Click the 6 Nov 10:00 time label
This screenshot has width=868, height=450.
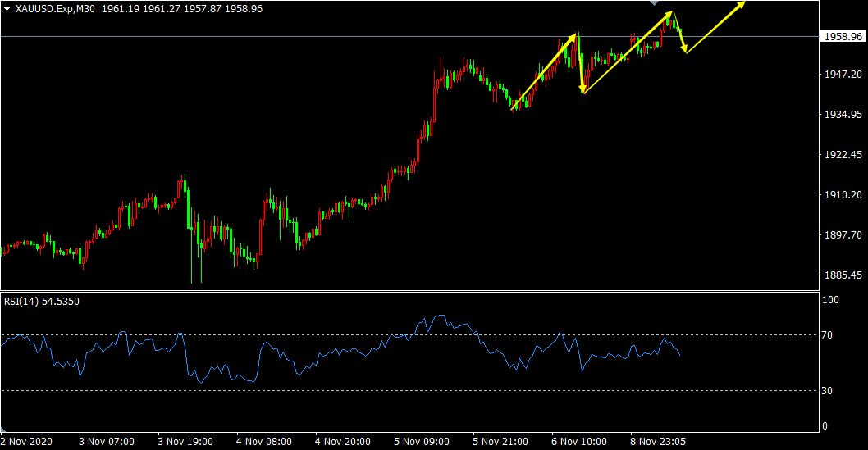point(579,442)
